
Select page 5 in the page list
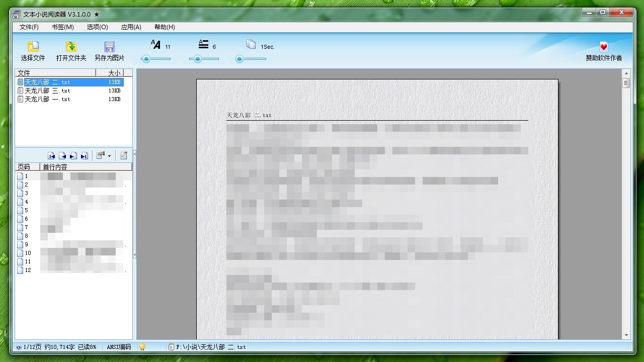click(26, 210)
